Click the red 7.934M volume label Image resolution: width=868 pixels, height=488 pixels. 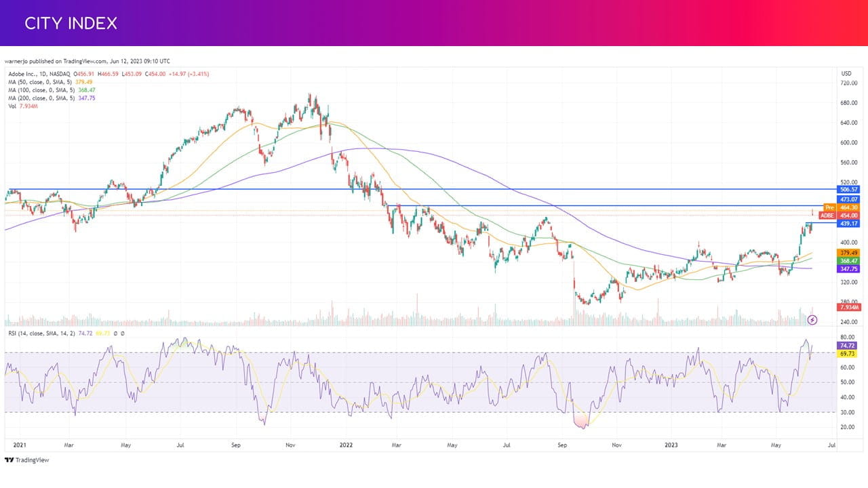pos(849,308)
